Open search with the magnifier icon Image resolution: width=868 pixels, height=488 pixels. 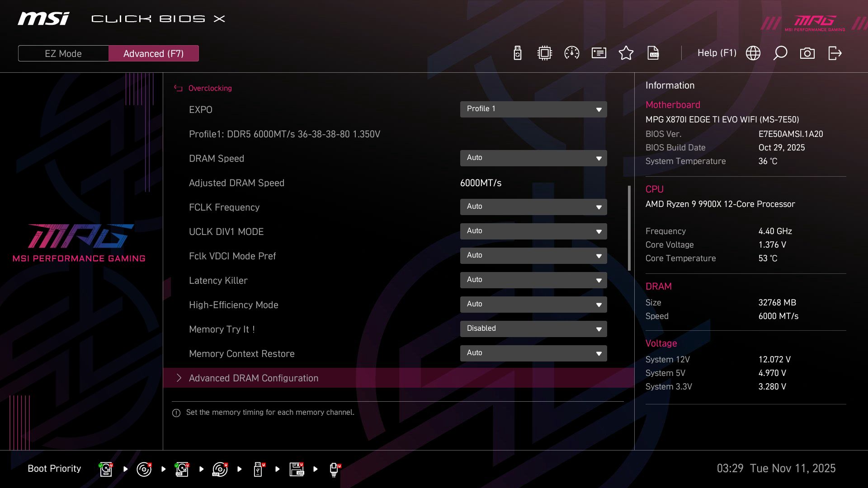click(780, 53)
